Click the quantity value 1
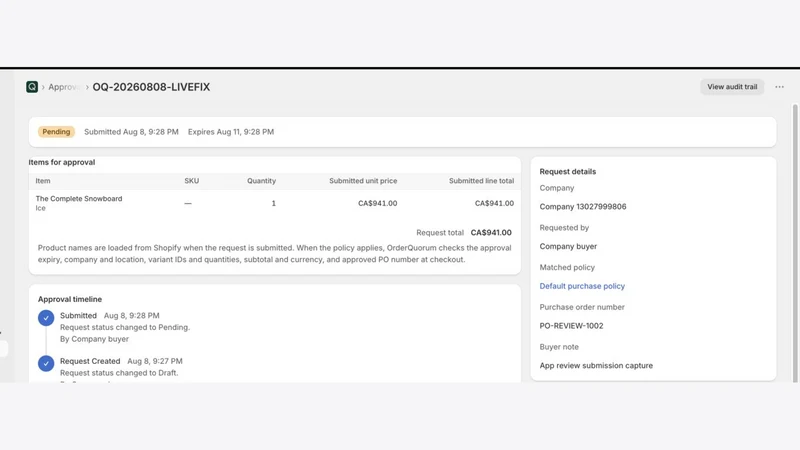800x450 pixels. 273,204
